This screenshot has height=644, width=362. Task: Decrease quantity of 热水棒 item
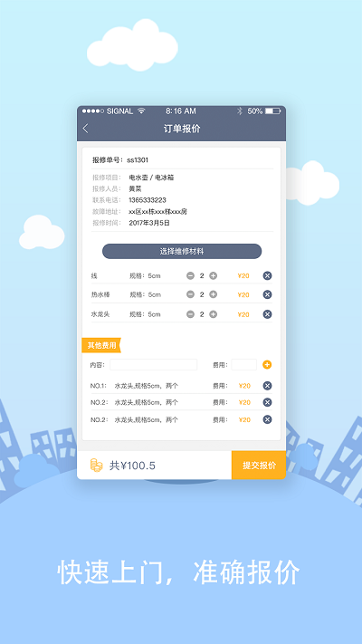(190, 294)
